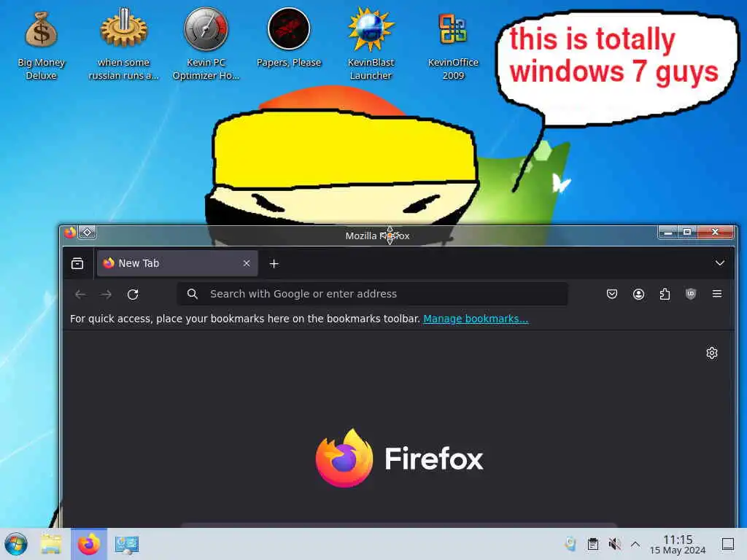Click the search magnifier icon in address bar
The height and width of the screenshot is (560, 747).
193,294
